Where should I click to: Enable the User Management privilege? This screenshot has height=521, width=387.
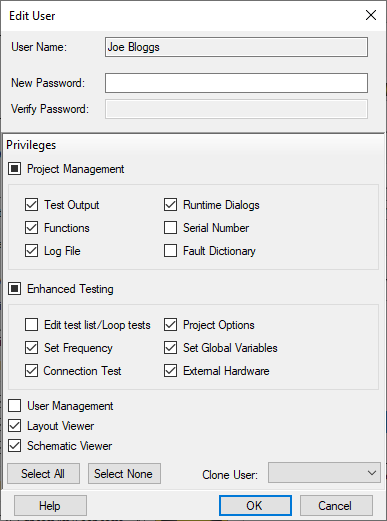15,406
